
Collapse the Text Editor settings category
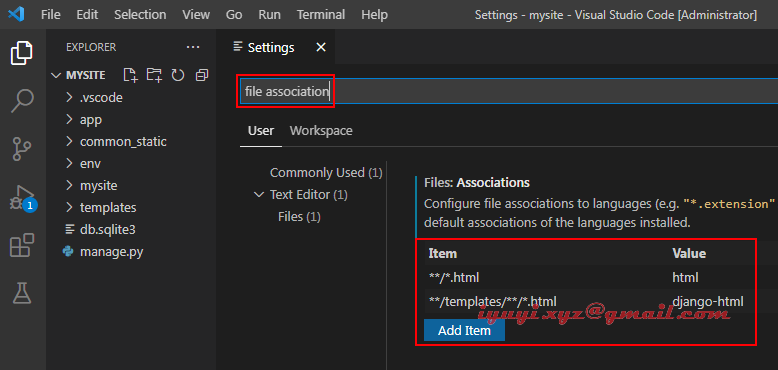click(x=259, y=195)
